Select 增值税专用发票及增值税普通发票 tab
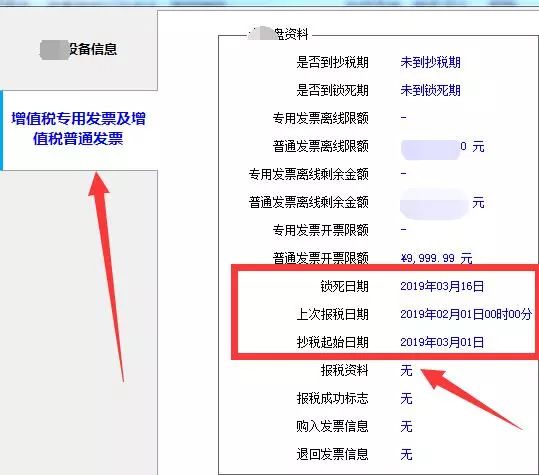Image resolution: width=539 pixels, height=475 pixels. pyautogui.click(x=79, y=129)
